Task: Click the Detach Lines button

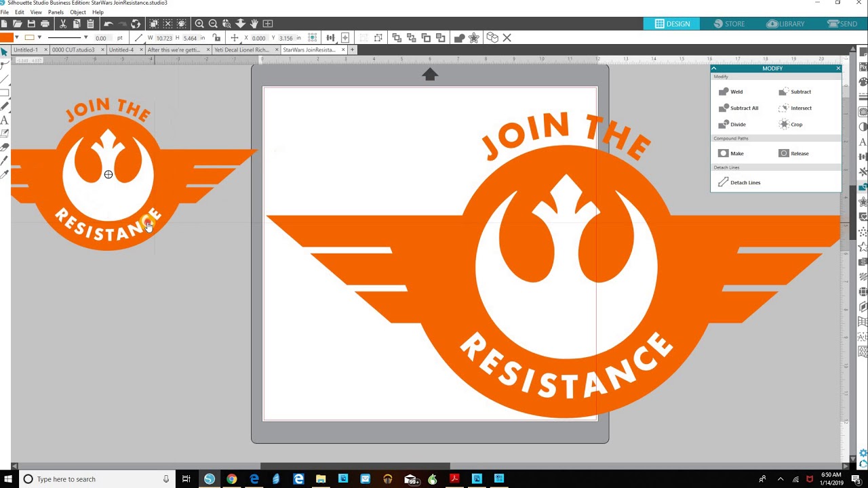Action: 739,182
